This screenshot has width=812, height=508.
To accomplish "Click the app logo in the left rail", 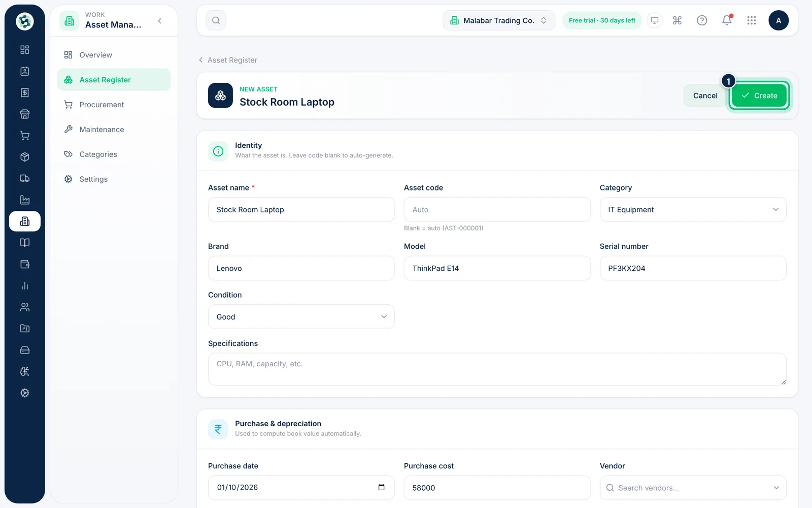I will [x=24, y=21].
